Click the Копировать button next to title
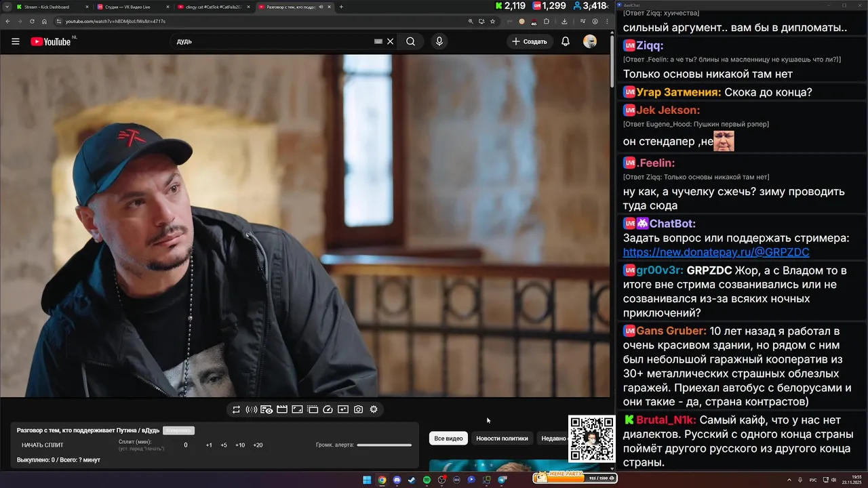Image resolution: width=868 pixels, height=488 pixels. pyautogui.click(x=178, y=430)
